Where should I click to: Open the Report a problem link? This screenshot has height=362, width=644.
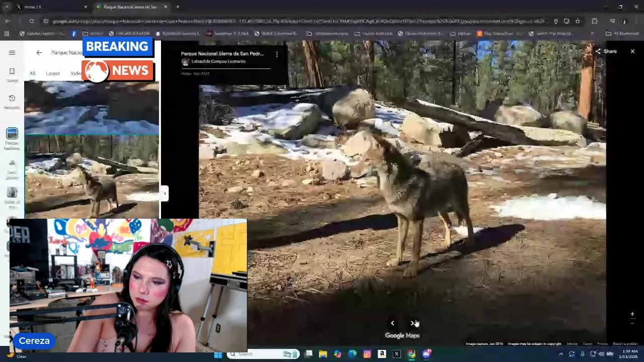[625, 344]
